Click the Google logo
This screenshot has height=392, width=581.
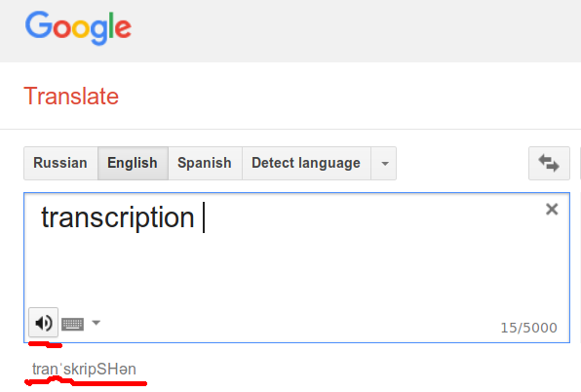[78, 28]
